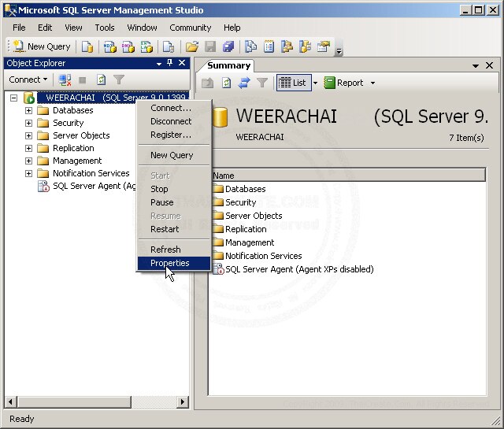504x429 pixels.
Task: Open the Tools menu
Action: [x=105, y=28]
